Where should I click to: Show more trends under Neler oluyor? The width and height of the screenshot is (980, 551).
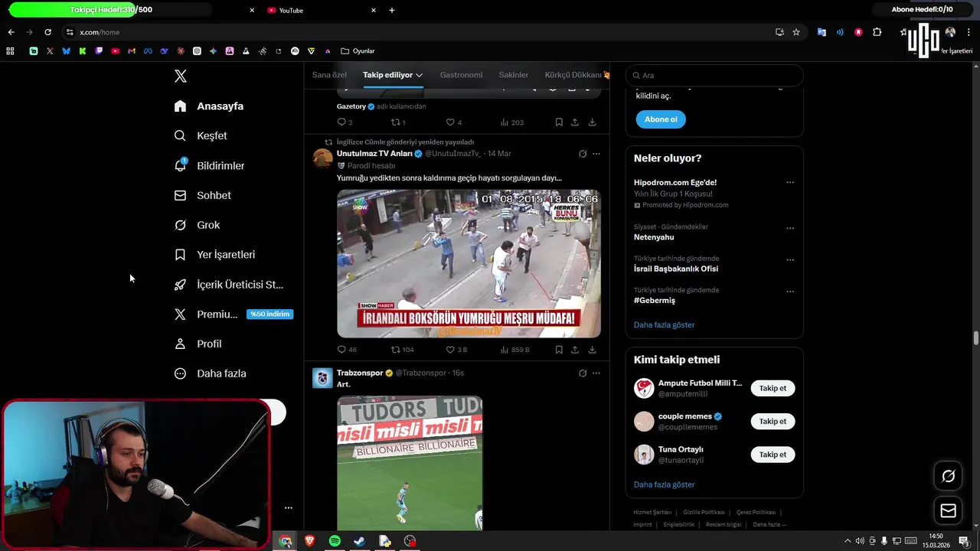click(664, 324)
